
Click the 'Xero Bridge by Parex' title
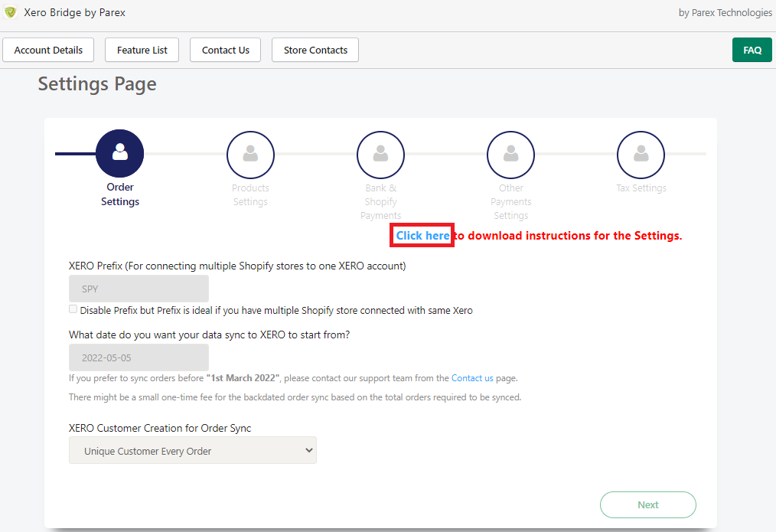(75, 12)
